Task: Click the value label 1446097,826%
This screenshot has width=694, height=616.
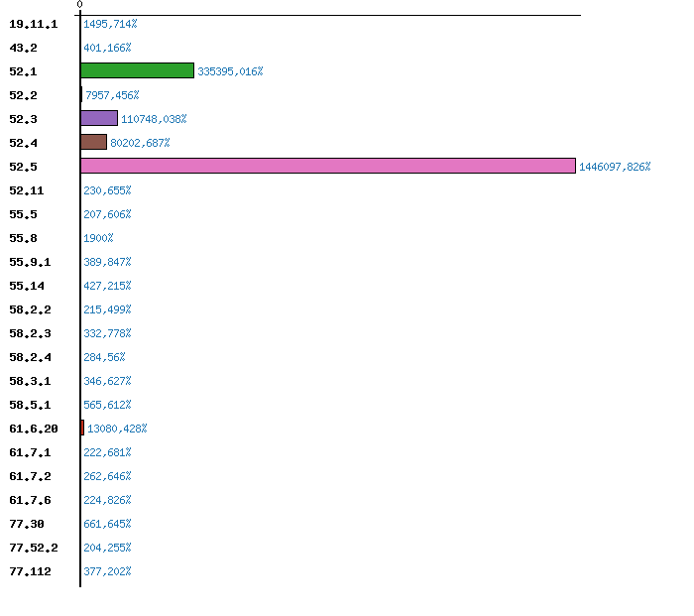Action: pyautogui.click(x=615, y=167)
